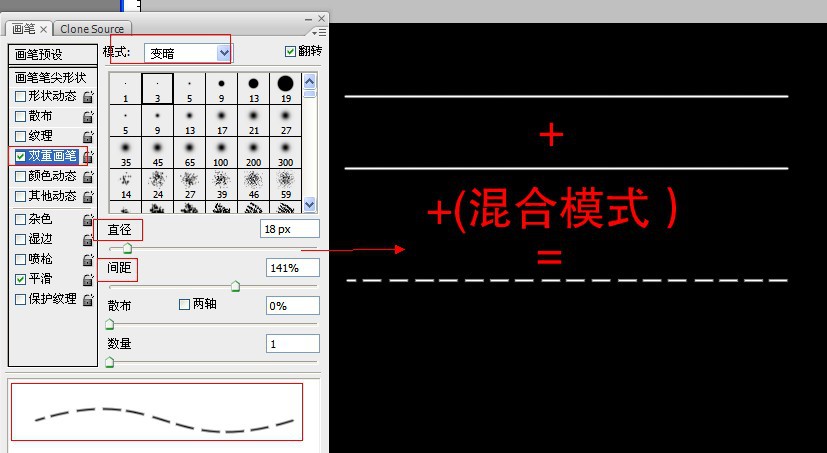
Task: Open the 画笔笔尖形状 section
Action: [53, 78]
